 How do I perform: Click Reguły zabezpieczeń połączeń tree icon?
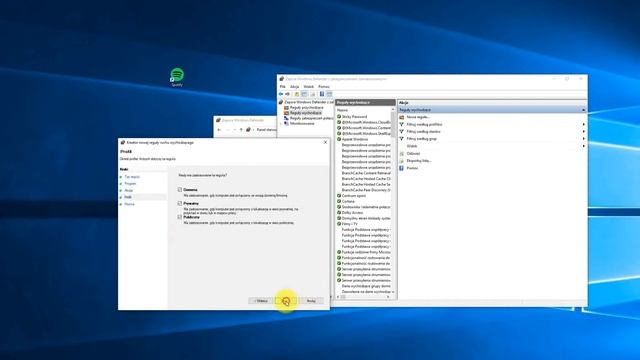click(287, 118)
